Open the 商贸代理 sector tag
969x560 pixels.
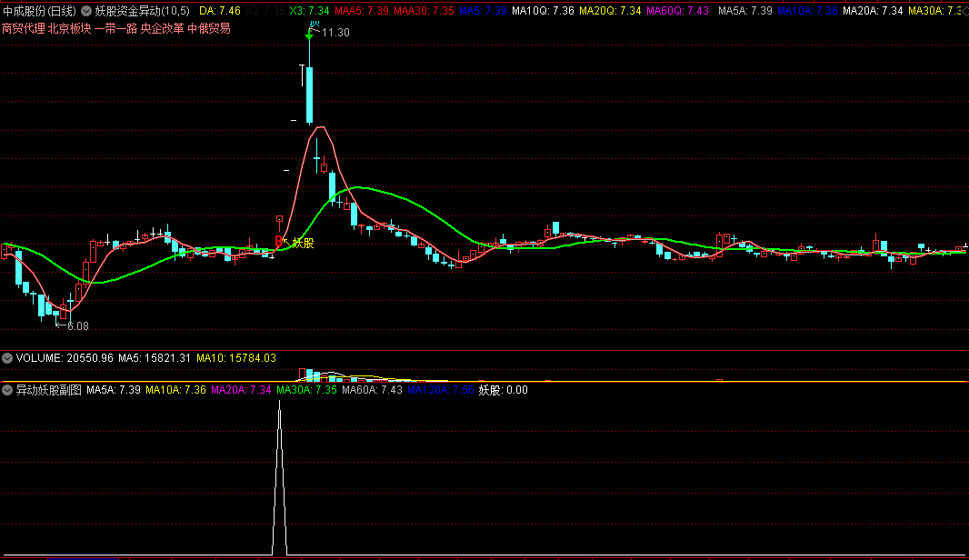(23, 28)
